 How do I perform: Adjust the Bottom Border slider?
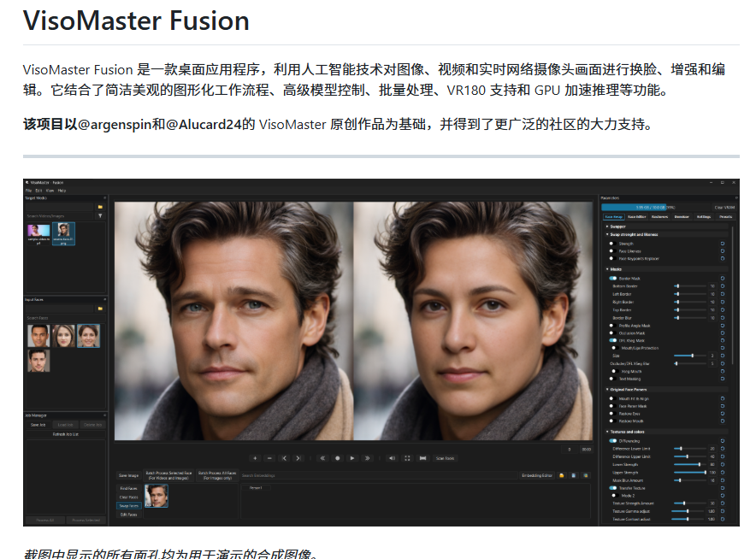point(690,286)
